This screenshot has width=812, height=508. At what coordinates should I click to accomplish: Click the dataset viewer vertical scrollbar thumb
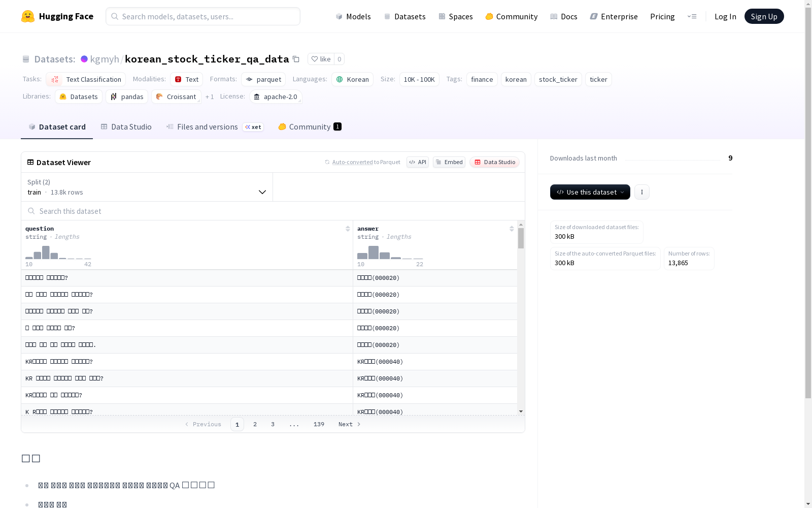click(521, 238)
